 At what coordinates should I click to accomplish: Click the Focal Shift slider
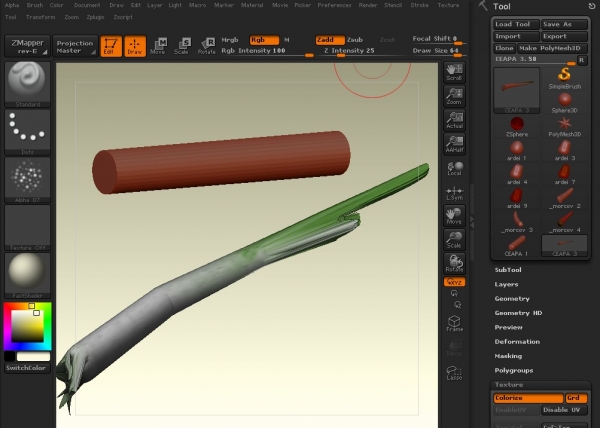click(x=437, y=39)
